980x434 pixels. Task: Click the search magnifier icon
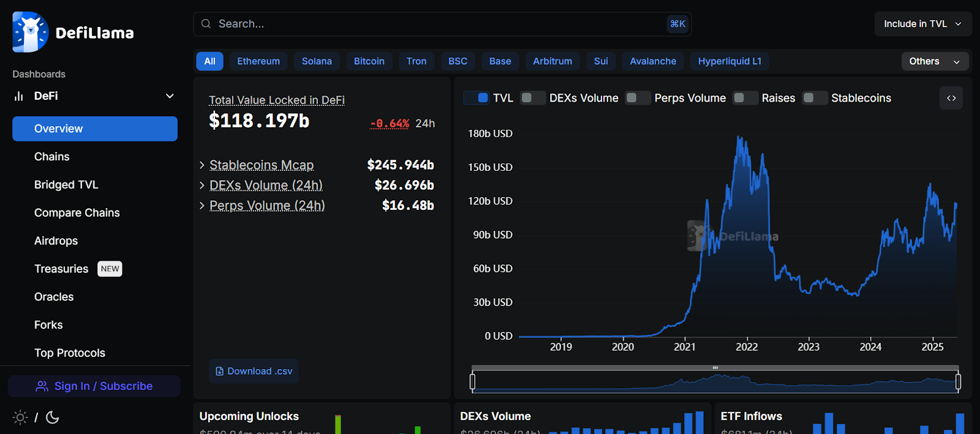[206, 24]
